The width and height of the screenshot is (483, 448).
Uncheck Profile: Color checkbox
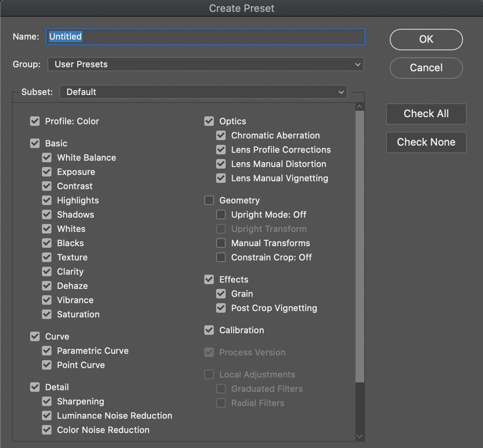tap(35, 121)
